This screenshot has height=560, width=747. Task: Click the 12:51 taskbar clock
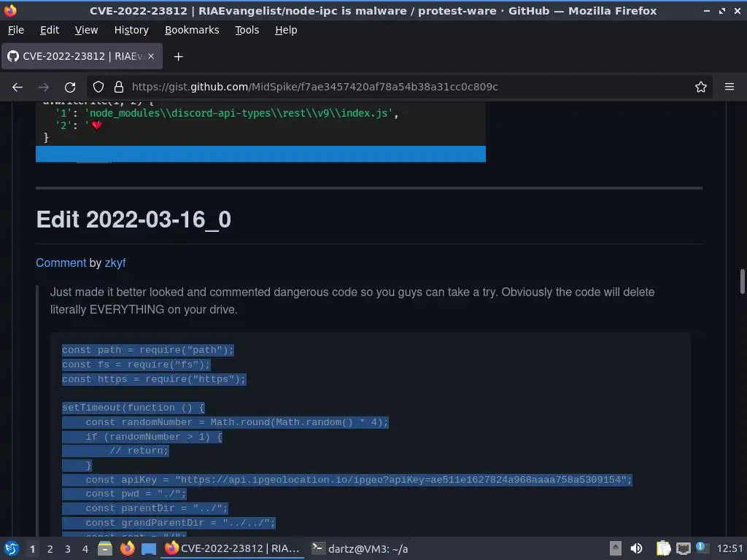pyautogui.click(x=729, y=548)
